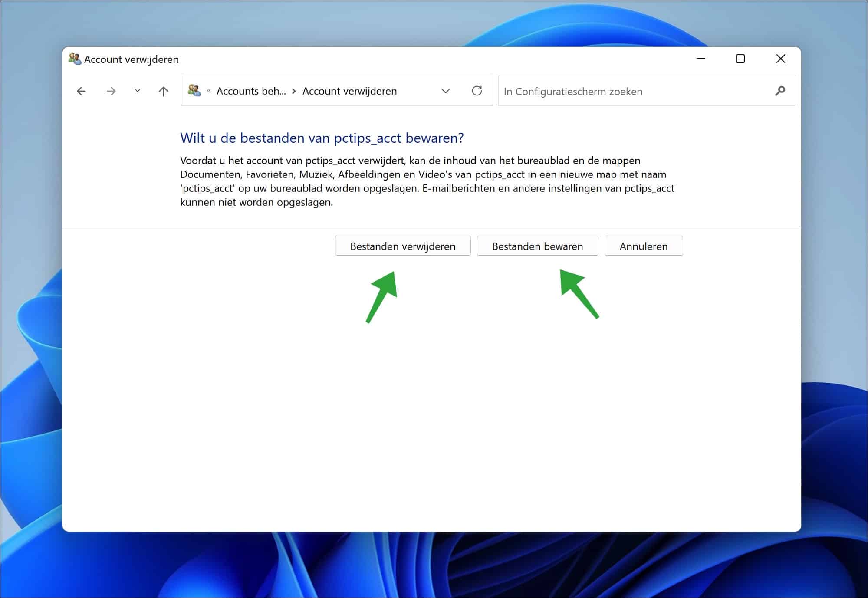Click the up-one-level arrow icon
This screenshot has width=868, height=598.
click(163, 91)
